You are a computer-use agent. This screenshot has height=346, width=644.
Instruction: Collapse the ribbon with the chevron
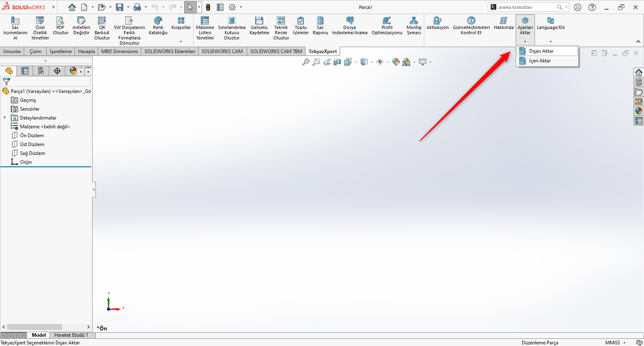coord(638,41)
